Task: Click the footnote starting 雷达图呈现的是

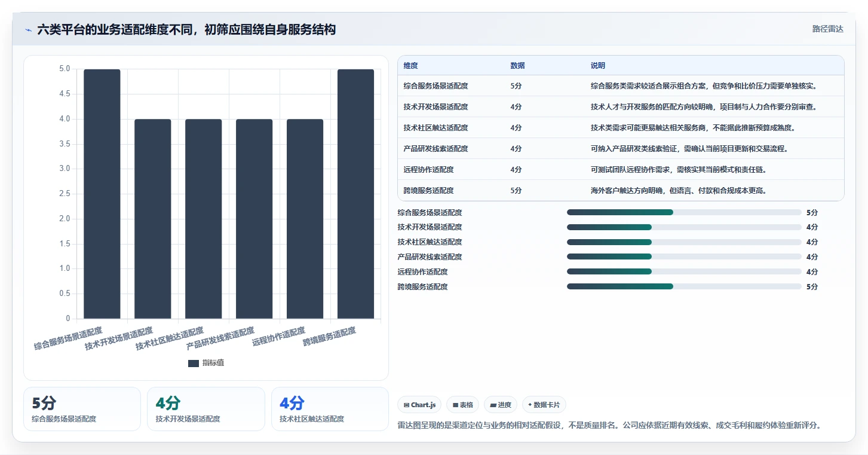Action: [x=609, y=426]
